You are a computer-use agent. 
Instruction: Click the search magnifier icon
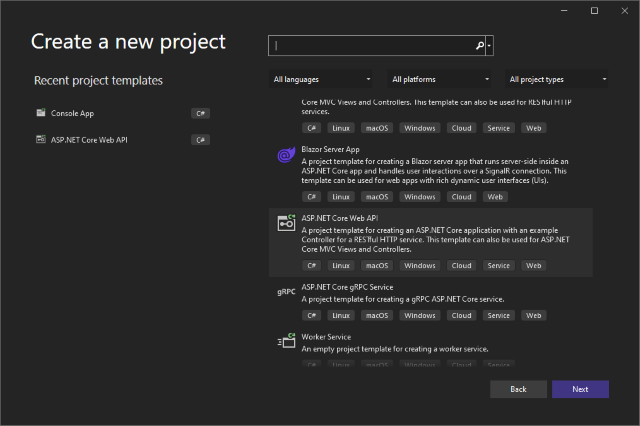click(480, 45)
